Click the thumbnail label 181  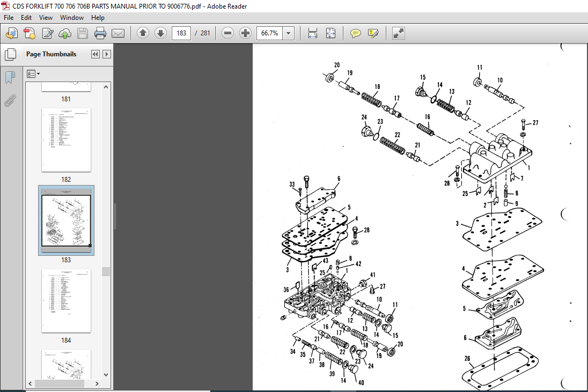click(66, 99)
